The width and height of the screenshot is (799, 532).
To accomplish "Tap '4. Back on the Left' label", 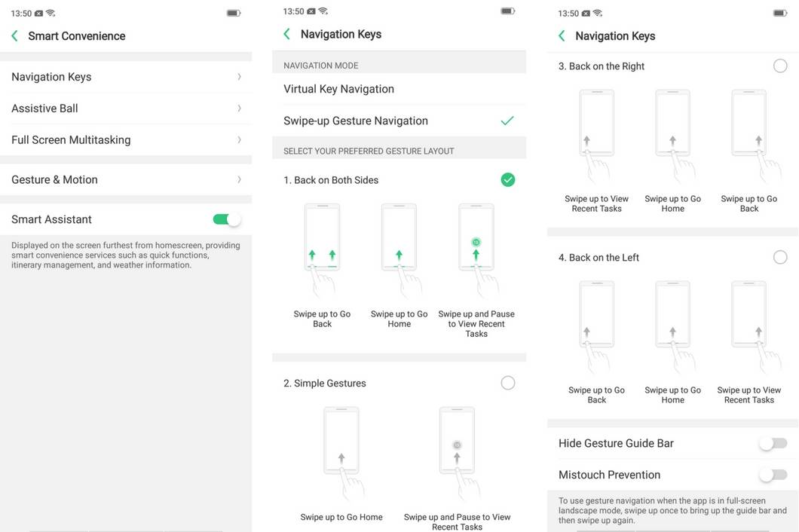I will [598, 258].
